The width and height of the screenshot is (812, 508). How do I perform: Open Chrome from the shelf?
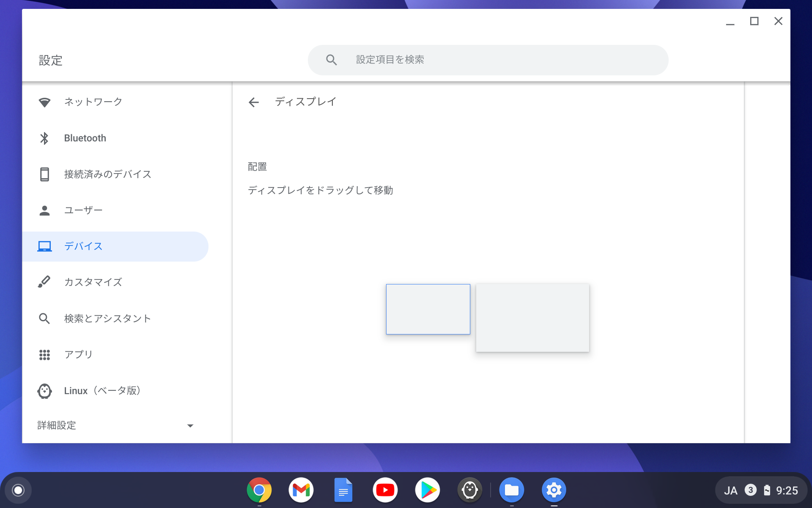tap(259, 490)
